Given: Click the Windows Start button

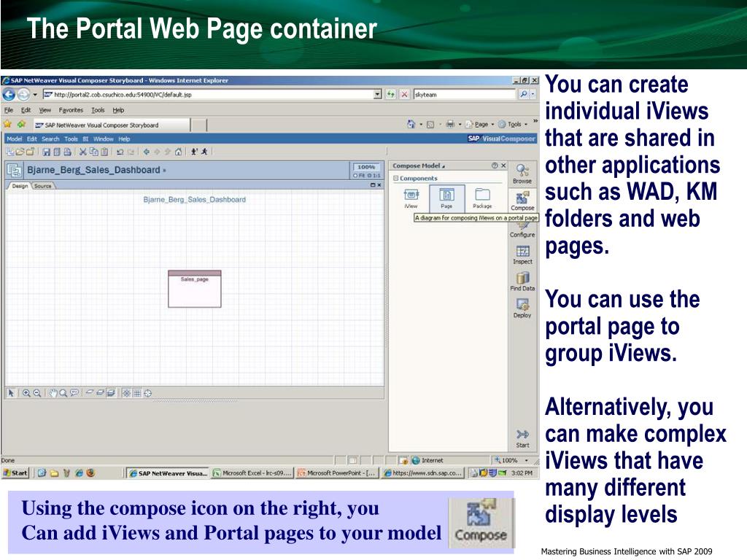Looking at the screenshot, I should [15, 472].
